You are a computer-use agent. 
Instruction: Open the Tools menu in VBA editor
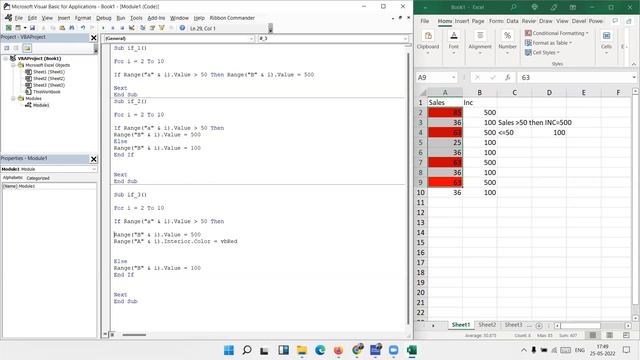click(x=136, y=18)
